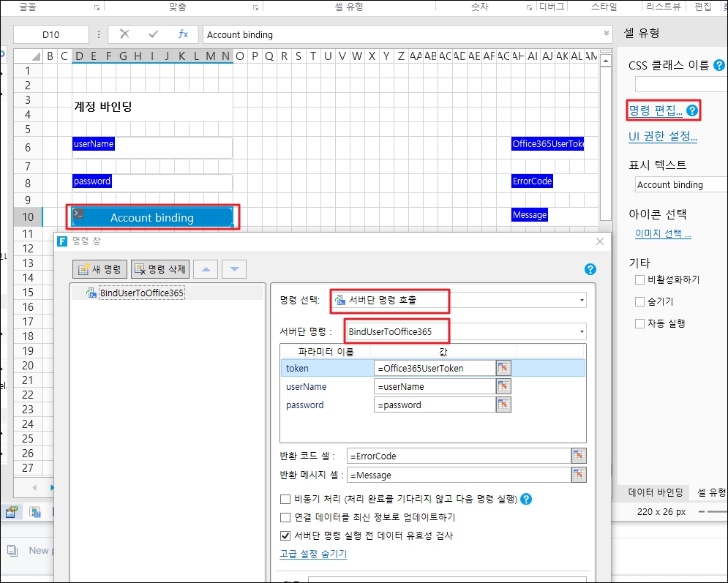Click the move command down arrow
Image resolution: width=728 pixels, height=583 pixels.
[234, 269]
